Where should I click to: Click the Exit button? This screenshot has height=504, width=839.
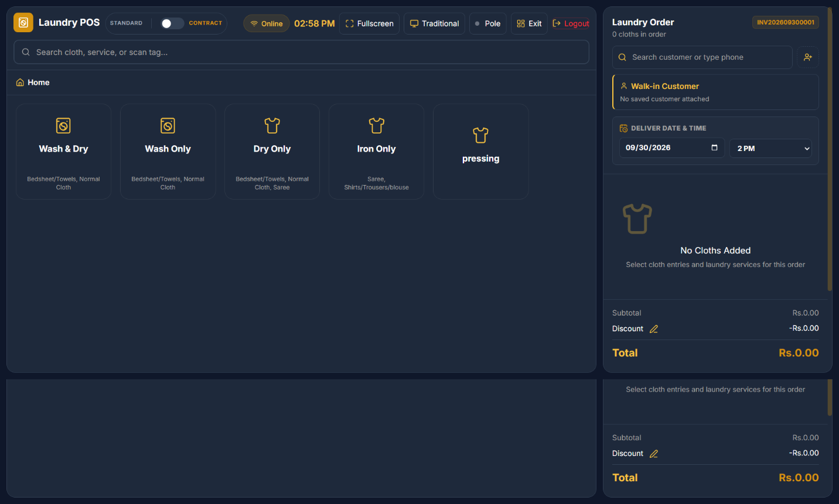(x=529, y=23)
